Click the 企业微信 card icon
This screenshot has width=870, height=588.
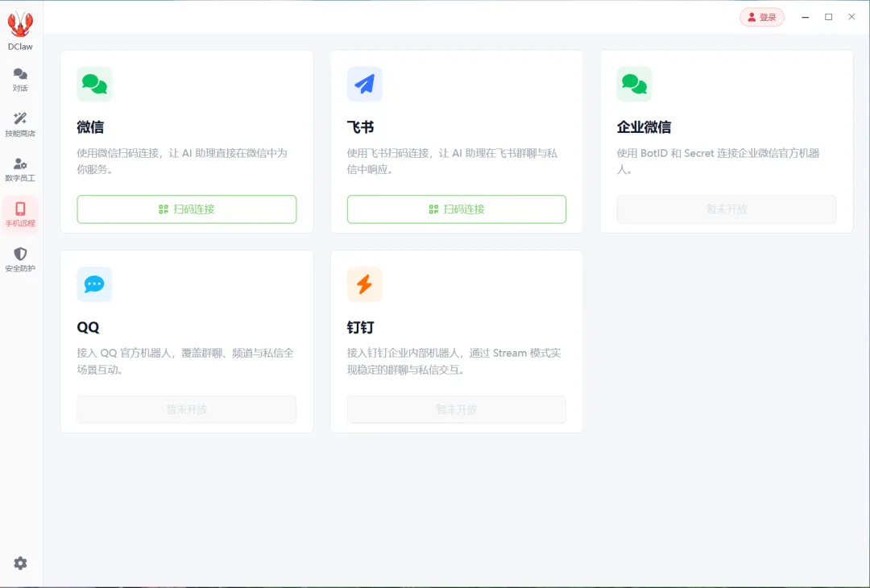634,85
